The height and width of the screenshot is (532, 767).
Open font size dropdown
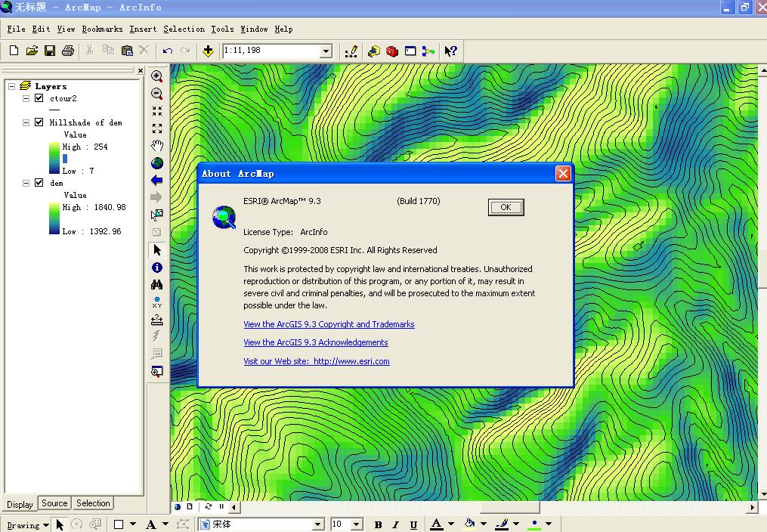pos(357,524)
